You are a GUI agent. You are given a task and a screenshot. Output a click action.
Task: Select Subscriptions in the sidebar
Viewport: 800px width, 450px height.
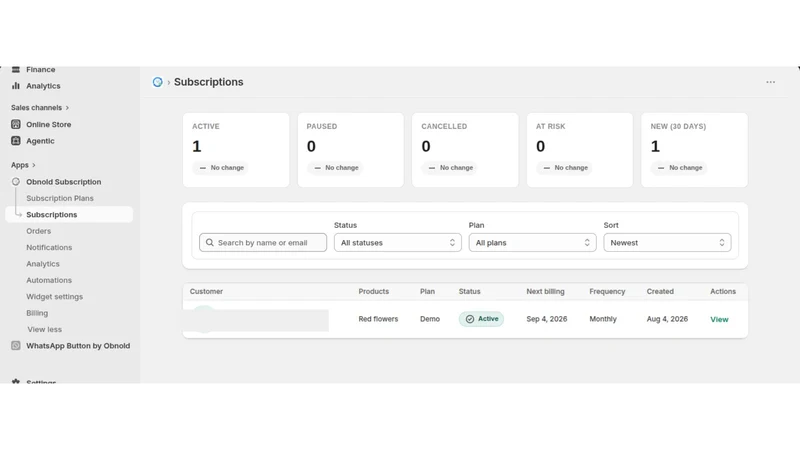pyautogui.click(x=69, y=215)
